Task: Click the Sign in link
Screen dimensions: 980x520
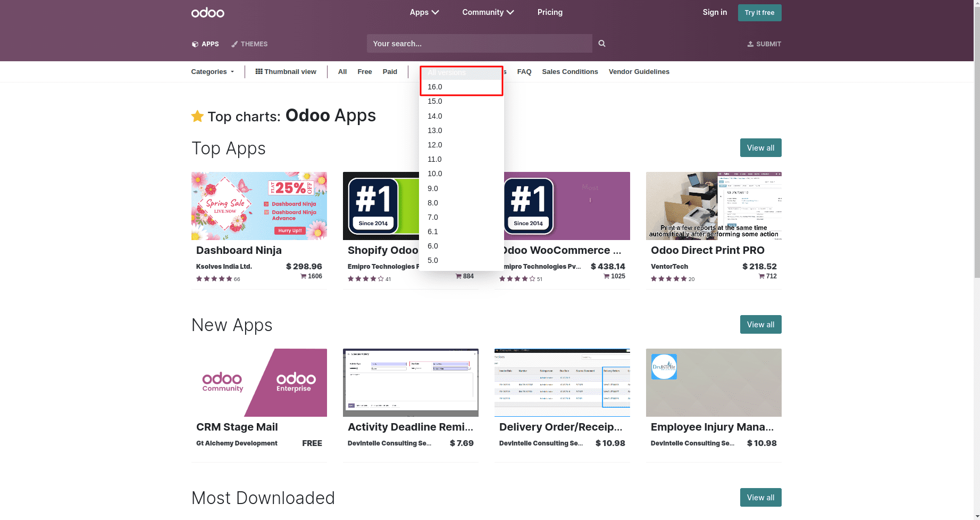Action: point(714,12)
